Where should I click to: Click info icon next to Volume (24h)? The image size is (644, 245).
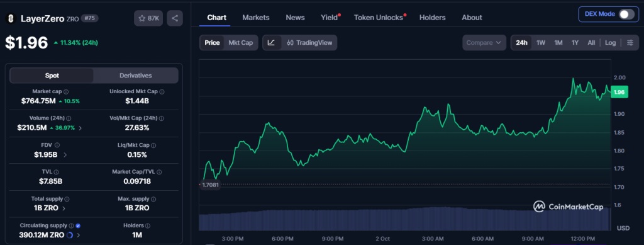pos(69,118)
